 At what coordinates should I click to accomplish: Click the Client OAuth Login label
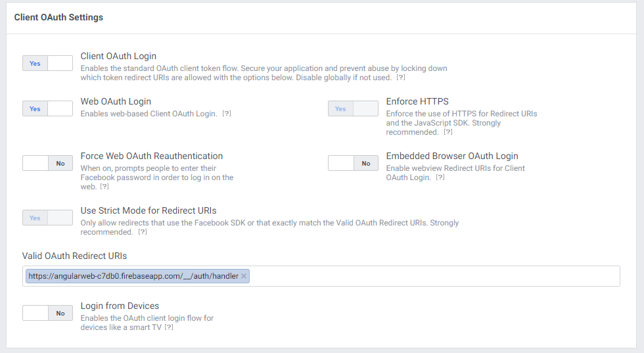tap(118, 56)
